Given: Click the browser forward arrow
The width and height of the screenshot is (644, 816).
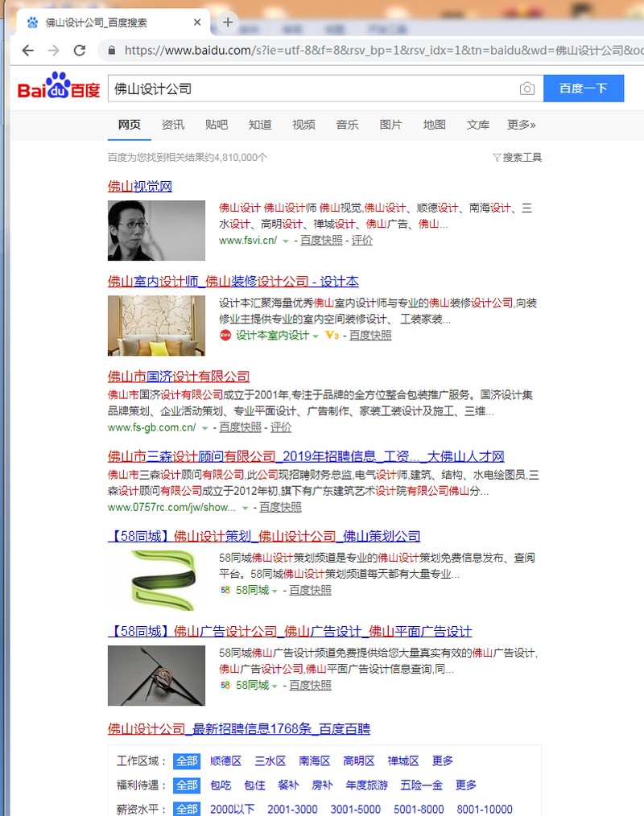Looking at the screenshot, I should coord(54,51).
